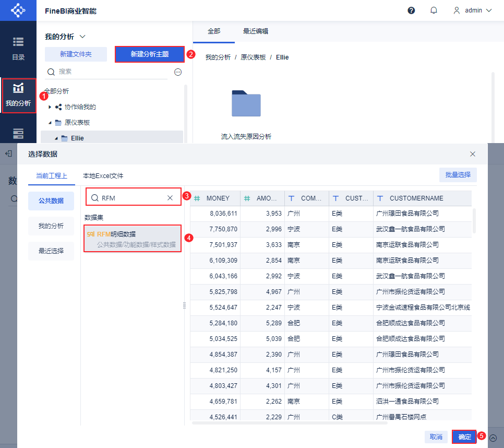The height and width of the screenshot is (448, 504).
Task: Select the 本地Excel文件 tab
Action: [103, 176]
